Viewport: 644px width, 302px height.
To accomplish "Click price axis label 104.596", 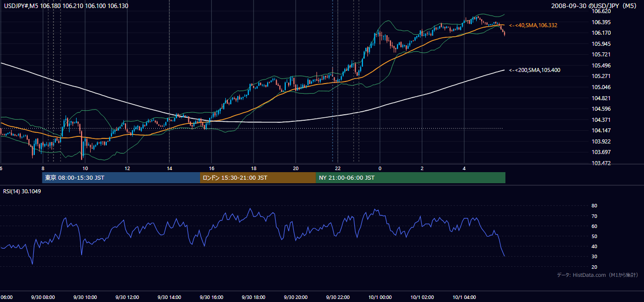I will [x=602, y=109].
